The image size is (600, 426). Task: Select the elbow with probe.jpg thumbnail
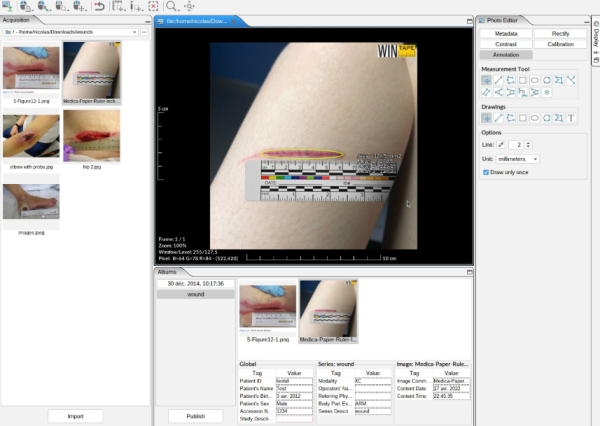[31, 140]
